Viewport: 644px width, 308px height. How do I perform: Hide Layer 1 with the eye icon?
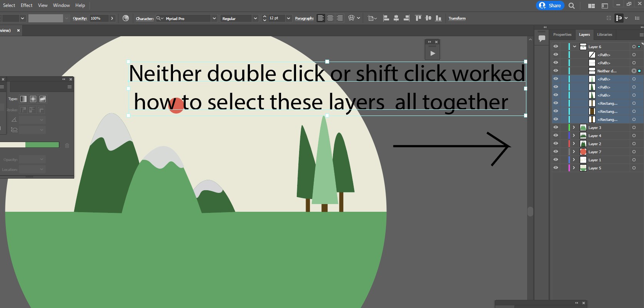tap(556, 160)
